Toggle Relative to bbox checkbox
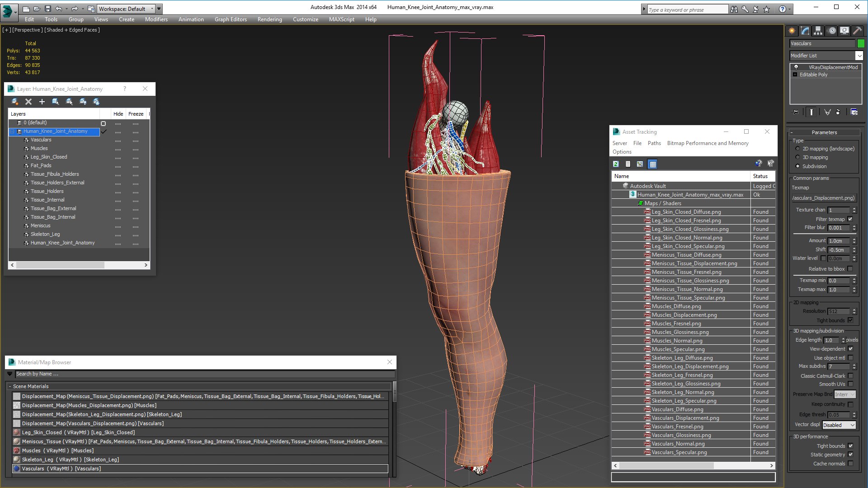The image size is (868, 488). pyautogui.click(x=850, y=269)
